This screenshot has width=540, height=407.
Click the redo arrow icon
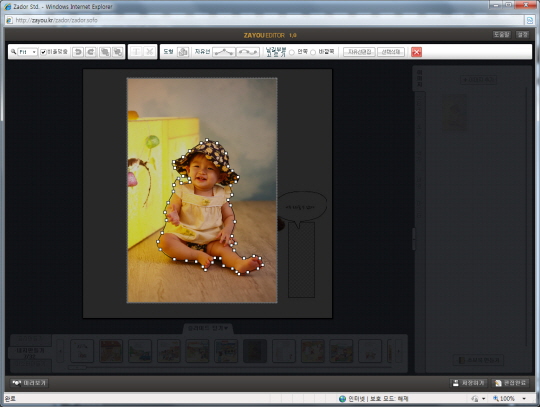click(x=91, y=52)
